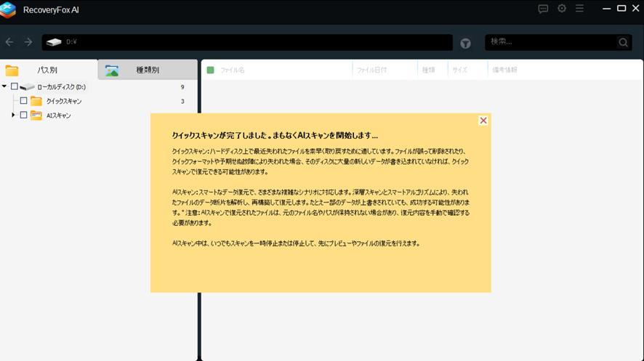Click the 備考情報 column header
The width and height of the screenshot is (644, 361).
coord(504,70)
